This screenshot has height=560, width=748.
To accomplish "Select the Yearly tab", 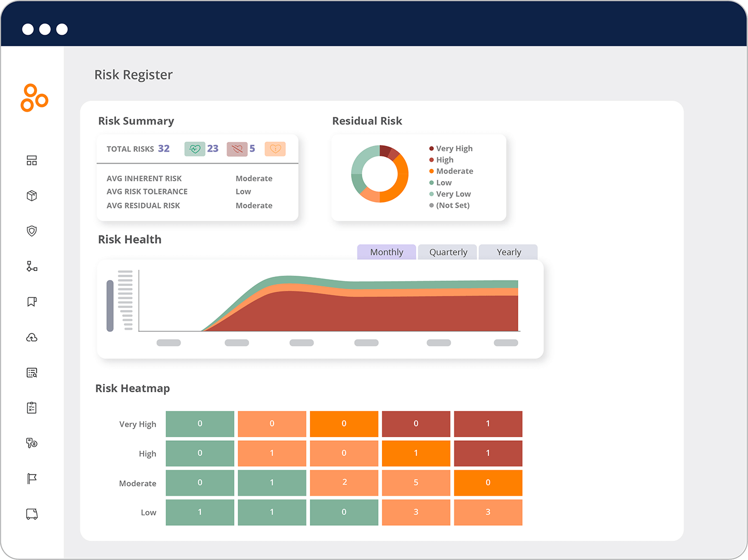I will click(508, 252).
